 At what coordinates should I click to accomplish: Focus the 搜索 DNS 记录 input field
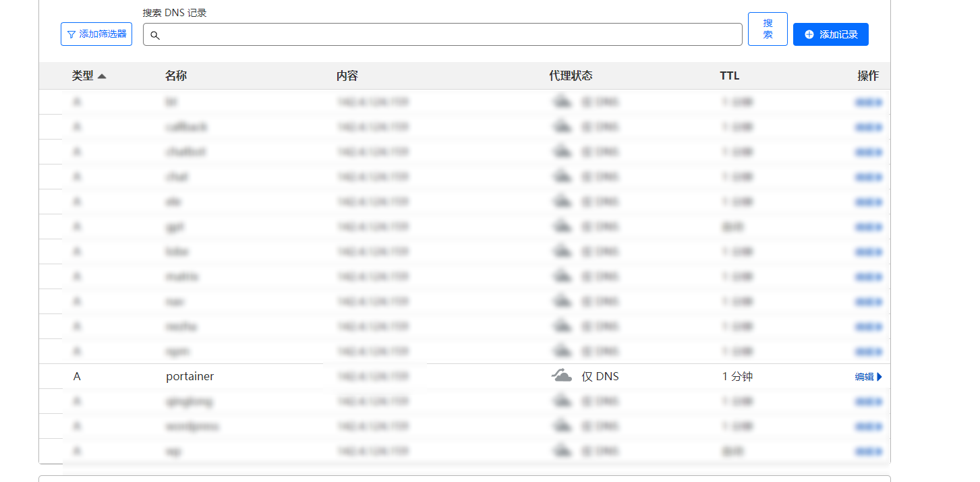pyautogui.click(x=442, y=34)
